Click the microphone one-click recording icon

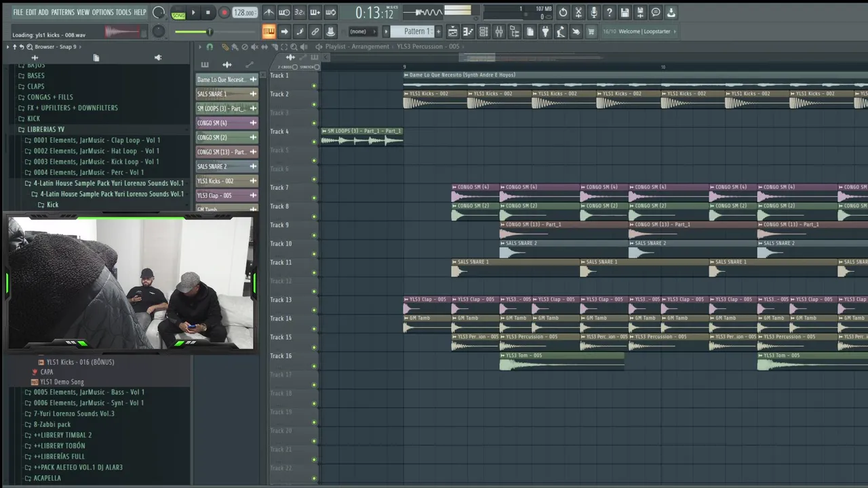tap(594, 12)
